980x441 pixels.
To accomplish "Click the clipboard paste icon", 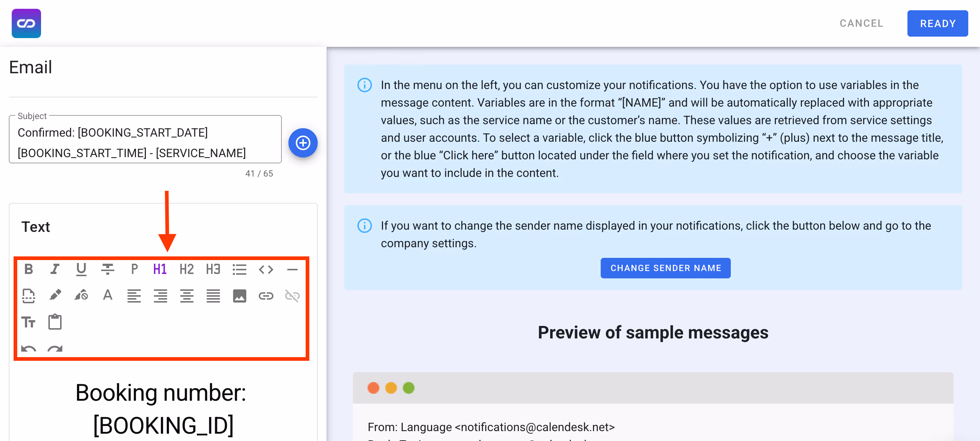I will tap(55, 322).
